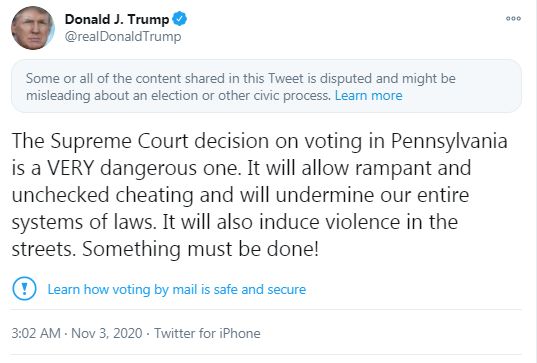This screenshot has height=363, width=537.
Task: Click Learn more in the disputed notice
Action: pos(369,96)
